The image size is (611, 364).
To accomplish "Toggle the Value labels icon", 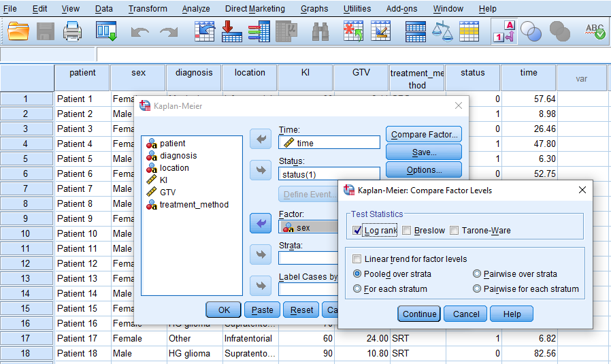I will (504, 31).
